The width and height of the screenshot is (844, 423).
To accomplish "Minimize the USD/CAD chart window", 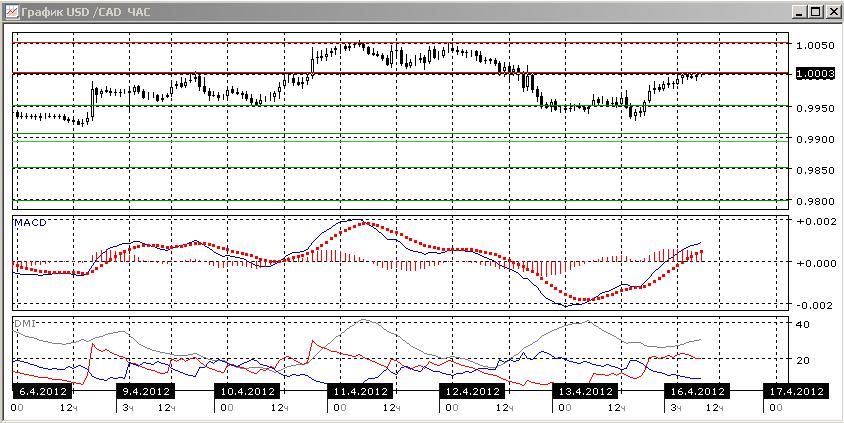I will 800,11.
